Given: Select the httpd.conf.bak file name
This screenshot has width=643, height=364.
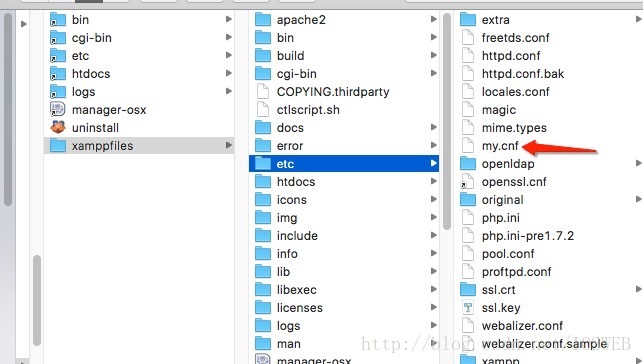Looking at the screenshot, I should click(523, 74).
